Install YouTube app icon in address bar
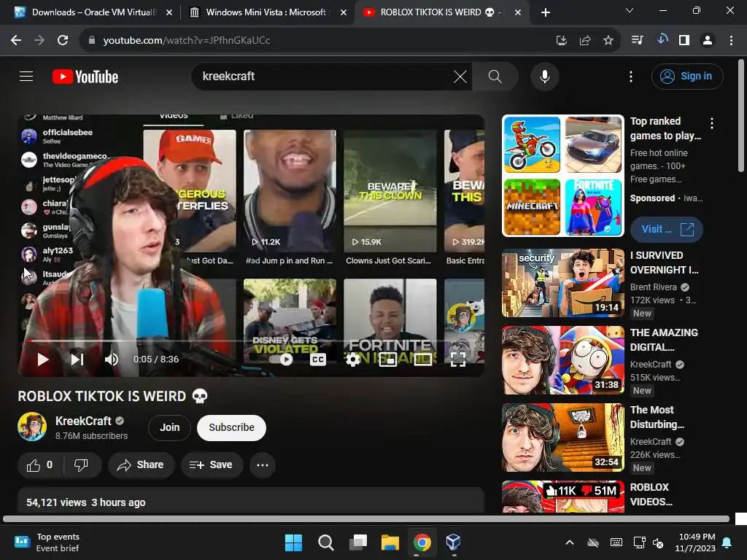The width and height of the screenshot is (747, 560). tap(562, 41)
